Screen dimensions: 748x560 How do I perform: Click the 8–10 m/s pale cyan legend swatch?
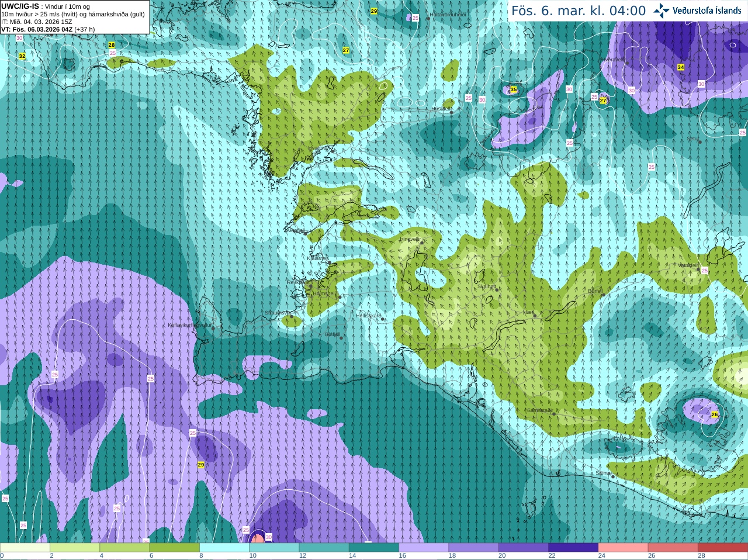224,548
